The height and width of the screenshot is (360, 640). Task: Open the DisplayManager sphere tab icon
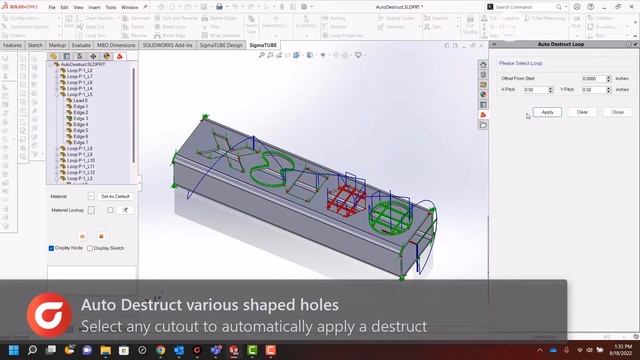click(x=107, y=56)
